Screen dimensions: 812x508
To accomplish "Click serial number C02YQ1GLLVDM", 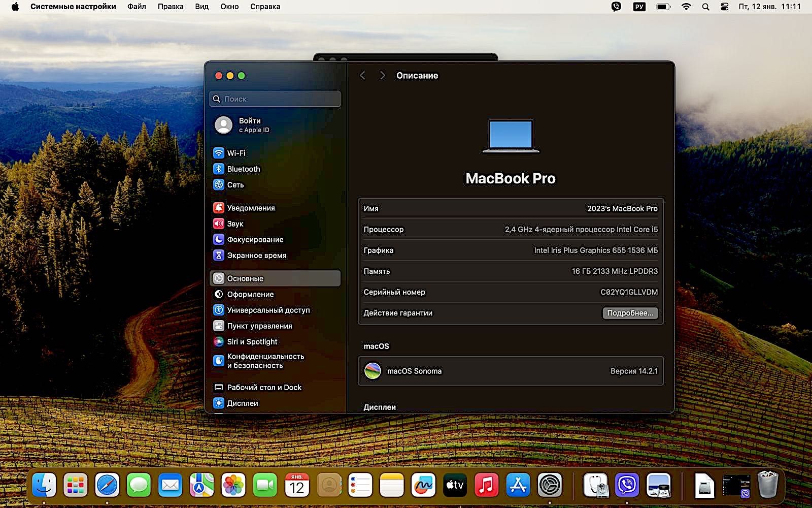I will (629, 292).
